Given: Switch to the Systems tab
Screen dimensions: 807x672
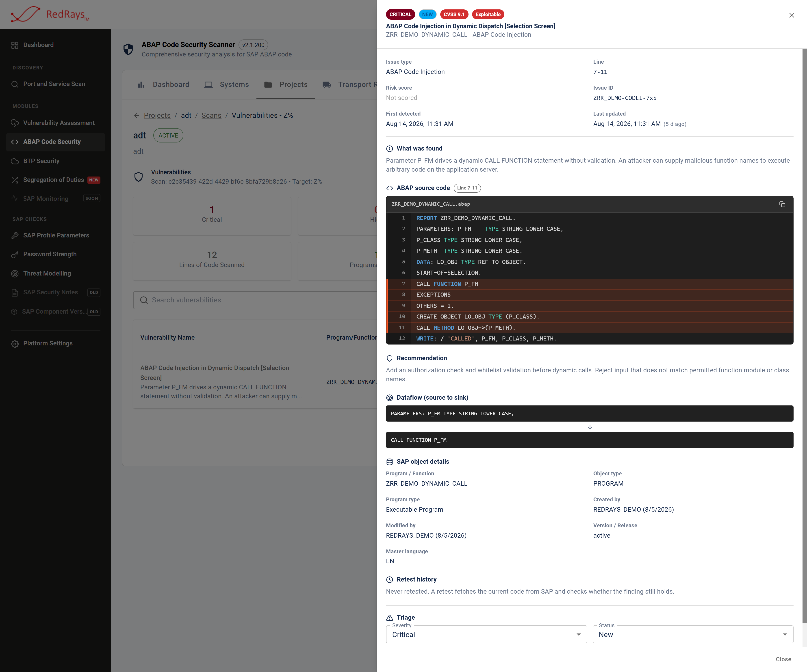Looking at the screenshot, I should tap(227, 84).
